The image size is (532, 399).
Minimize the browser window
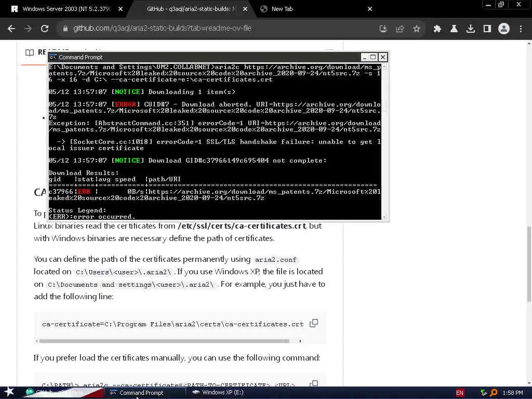tap(488, 5)
